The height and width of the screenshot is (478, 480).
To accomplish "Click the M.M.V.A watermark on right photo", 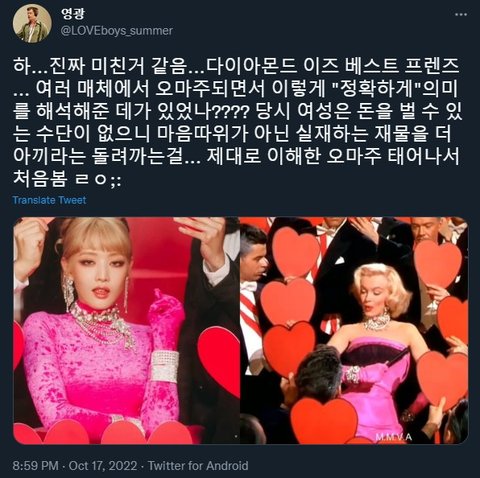I will tap(394, 437).
